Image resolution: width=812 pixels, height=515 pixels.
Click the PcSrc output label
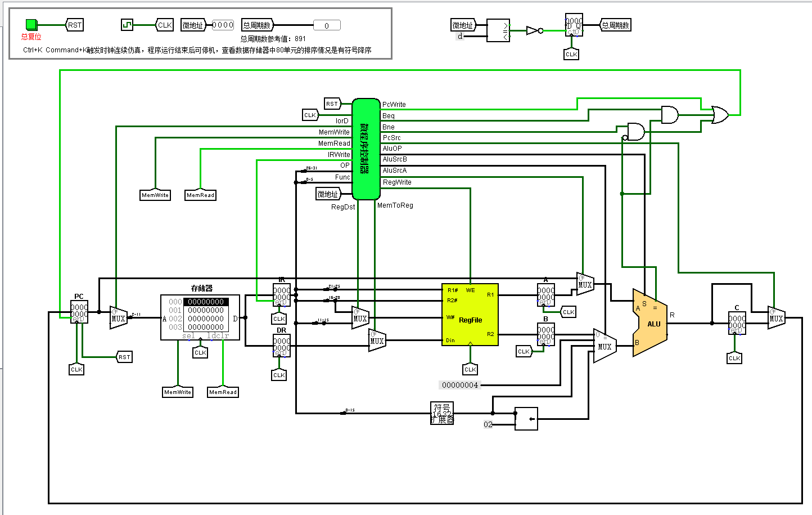tap(392, 138)
